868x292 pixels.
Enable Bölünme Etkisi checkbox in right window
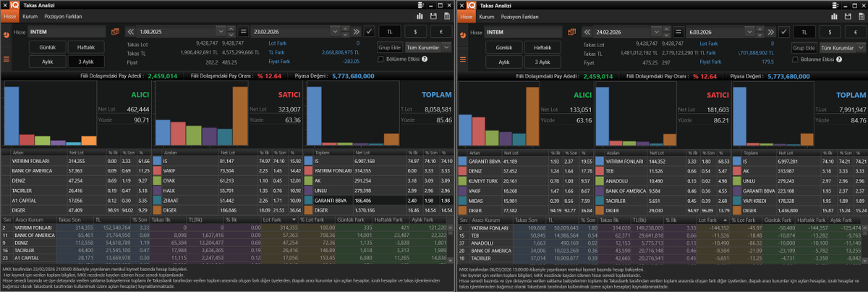click(x=796, y=59)
